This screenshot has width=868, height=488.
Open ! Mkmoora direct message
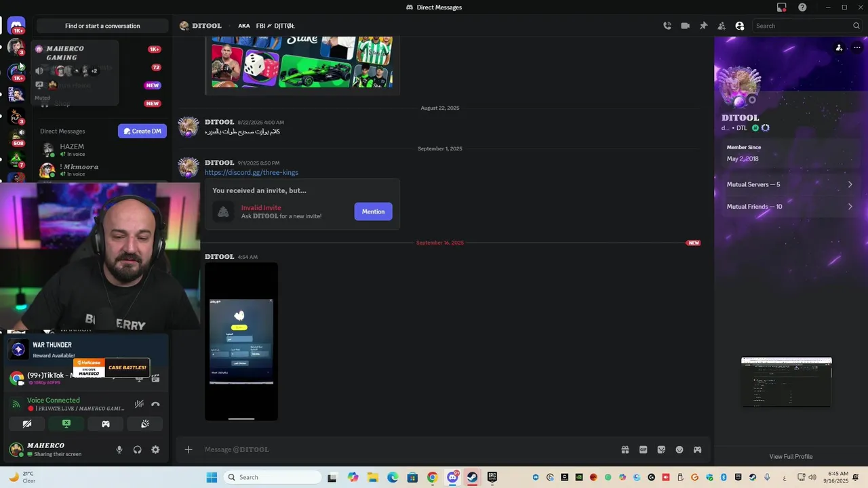point(102,169)
